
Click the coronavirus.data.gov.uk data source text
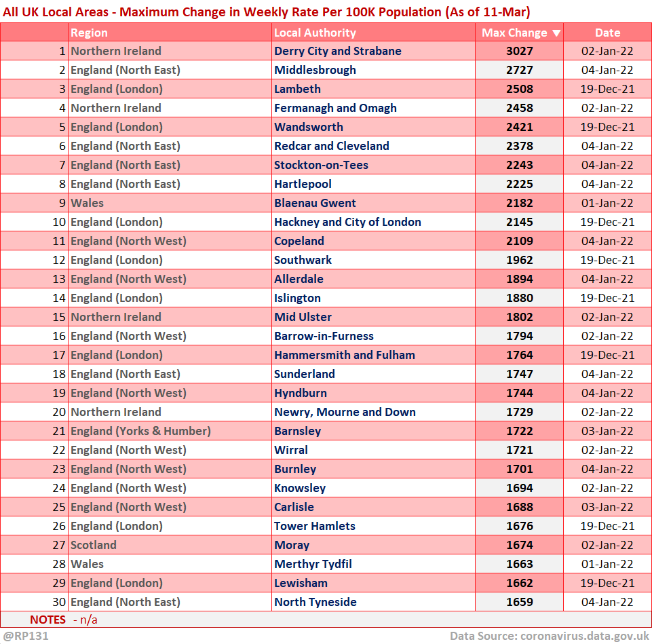coord(585,636)
